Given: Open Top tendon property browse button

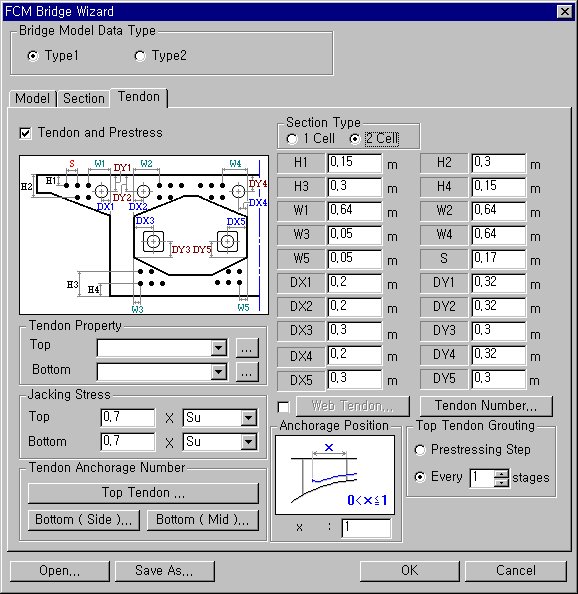Looking at the screenshot, I should [247, 348].
